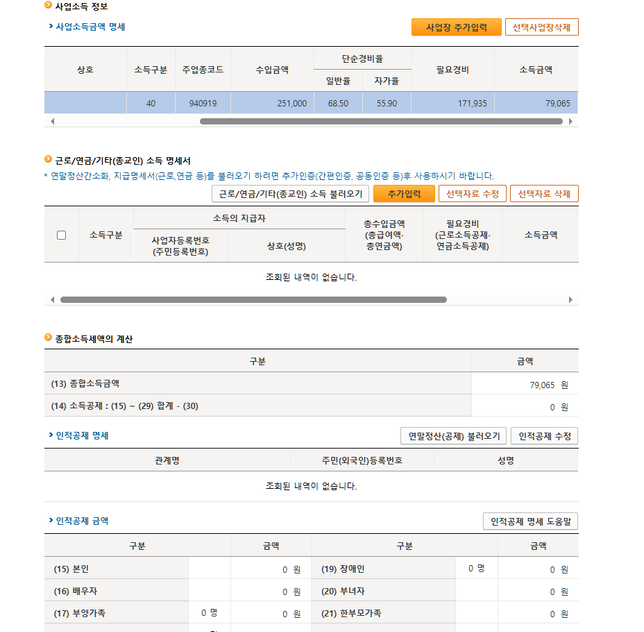Open 연말정산(공제) 불러오기

(452, 436)
